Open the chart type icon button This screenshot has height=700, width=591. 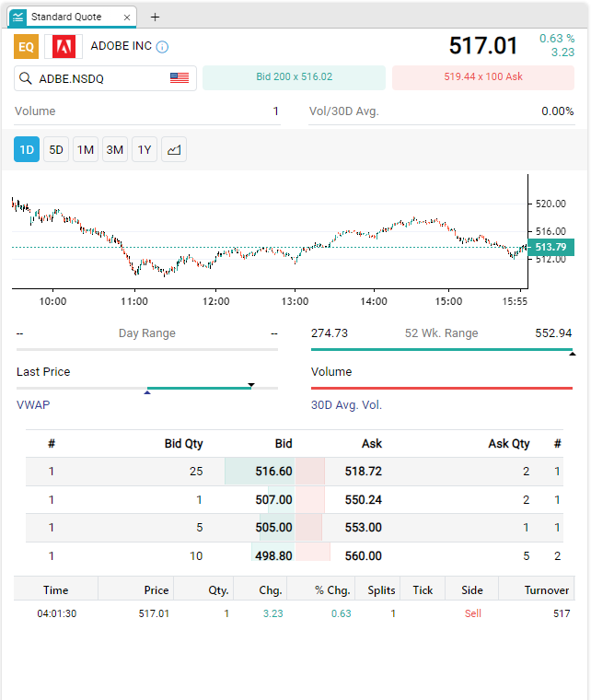coord(174,150)
